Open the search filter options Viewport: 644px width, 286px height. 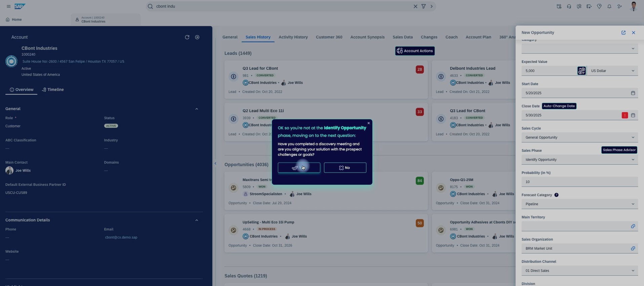tap(424, 6)
